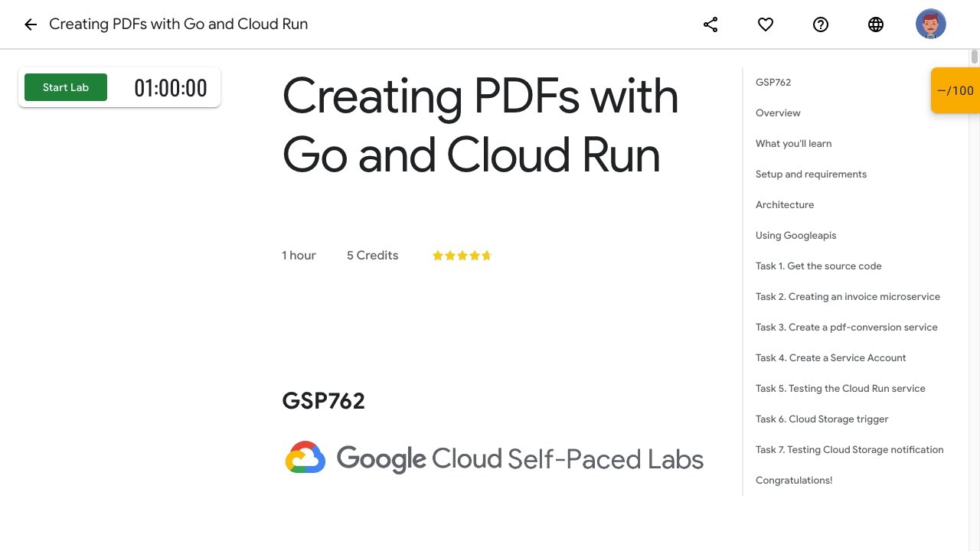
Task: Go to Congratulations! section
Action: (x=793, y=480)
